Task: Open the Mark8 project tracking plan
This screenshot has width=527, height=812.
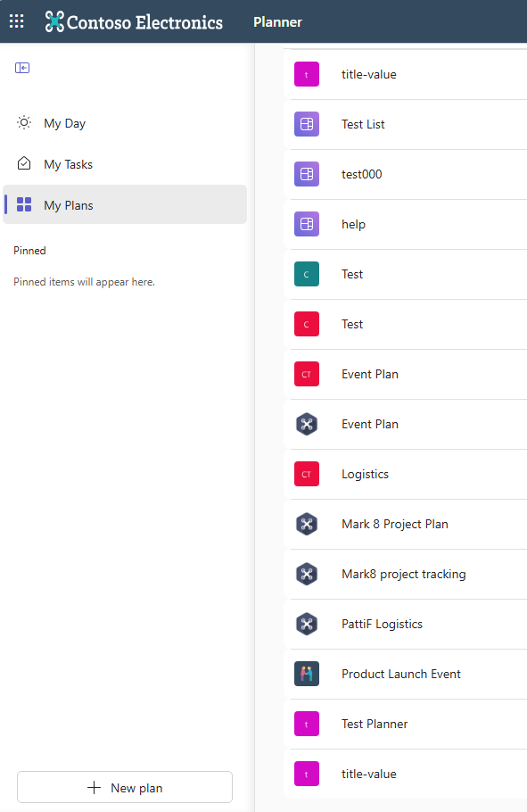Action: point(406,574)
